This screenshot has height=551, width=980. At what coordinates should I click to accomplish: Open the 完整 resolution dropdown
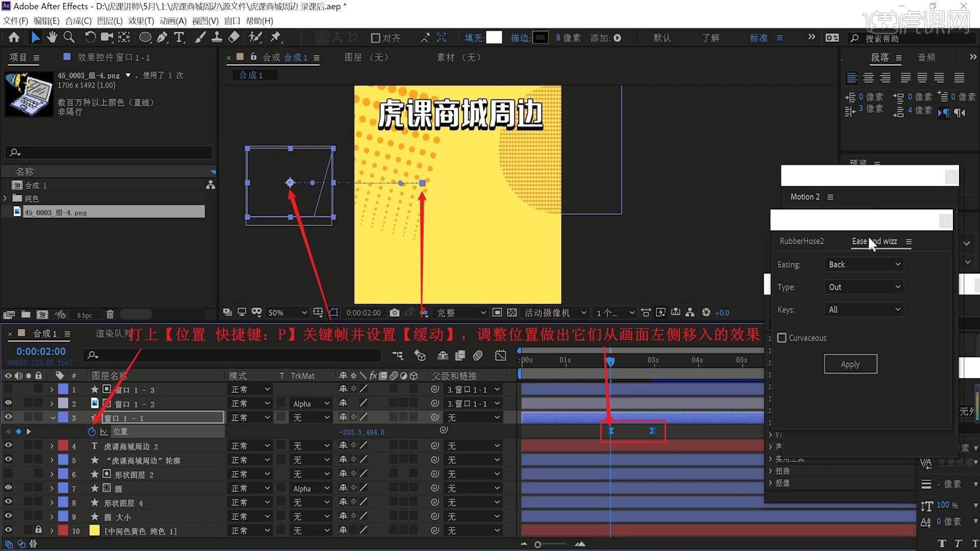pos(461,312)
